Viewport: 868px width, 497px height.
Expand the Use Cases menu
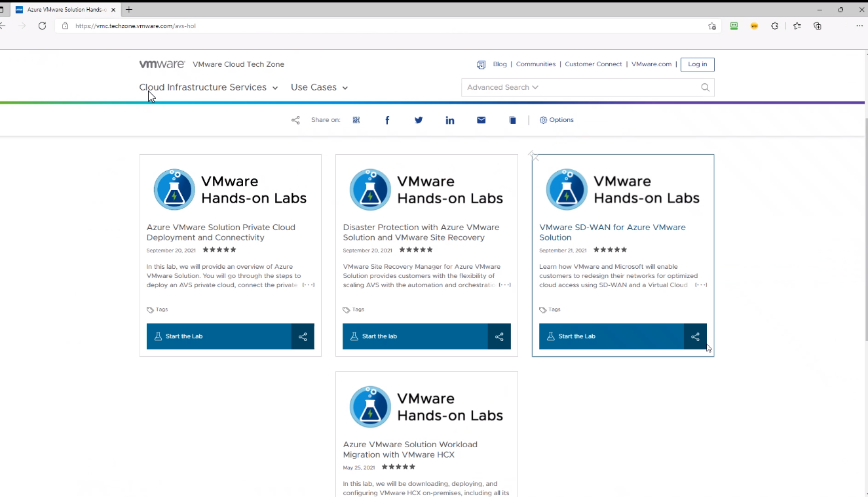click(319, 87)
